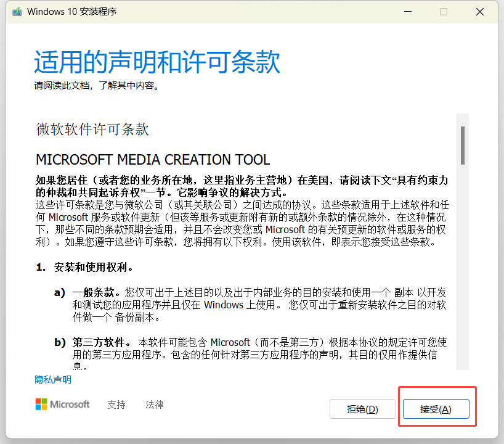
Task: Click the paragraph starting 这些许可条款是您与微软公司
Action: click(x=242, y=223)
